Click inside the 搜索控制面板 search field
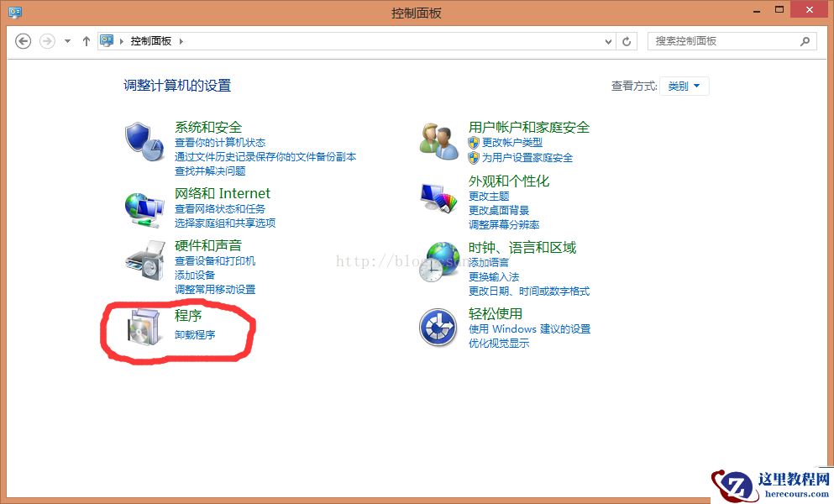This screenshot has width=834, height=504. pyautogui.click(x=724, y=40)
